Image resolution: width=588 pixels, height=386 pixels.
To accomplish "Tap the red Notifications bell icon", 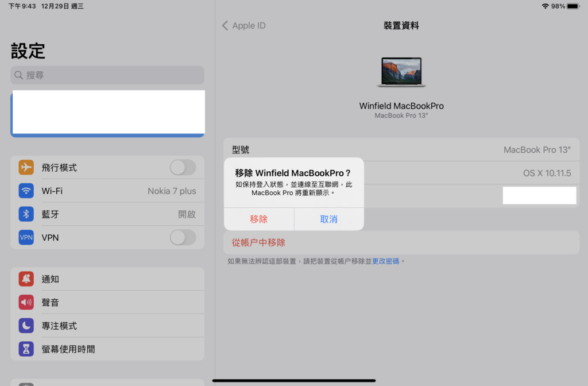I will [x=26, y=279].
